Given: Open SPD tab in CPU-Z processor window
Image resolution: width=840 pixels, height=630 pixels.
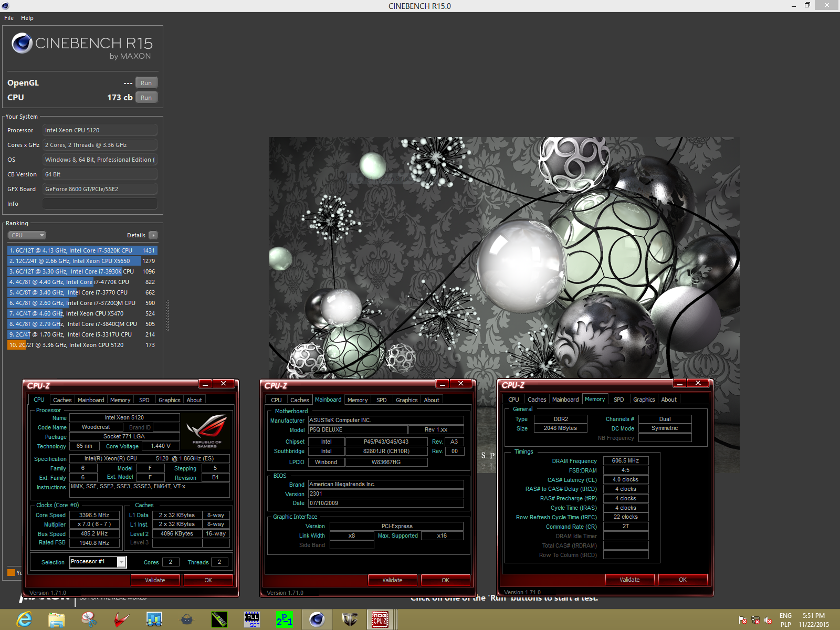Looking at the screenshot, I should 144,400.
